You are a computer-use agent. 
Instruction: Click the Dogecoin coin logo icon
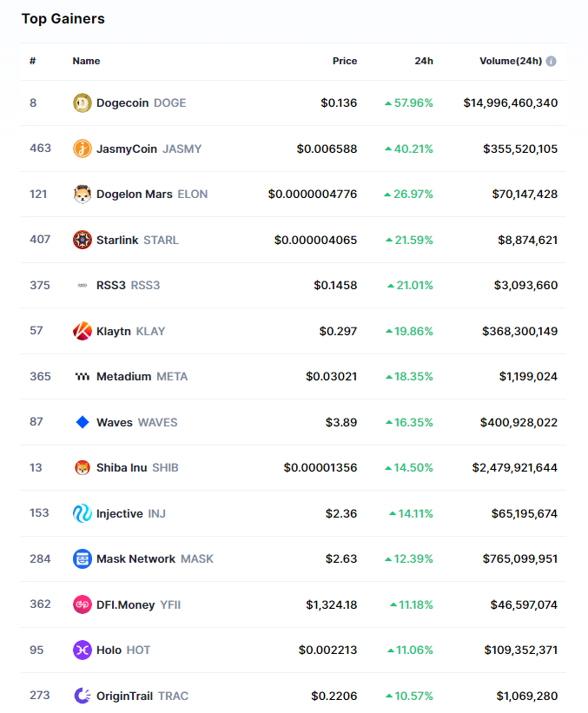click(83, 102)
